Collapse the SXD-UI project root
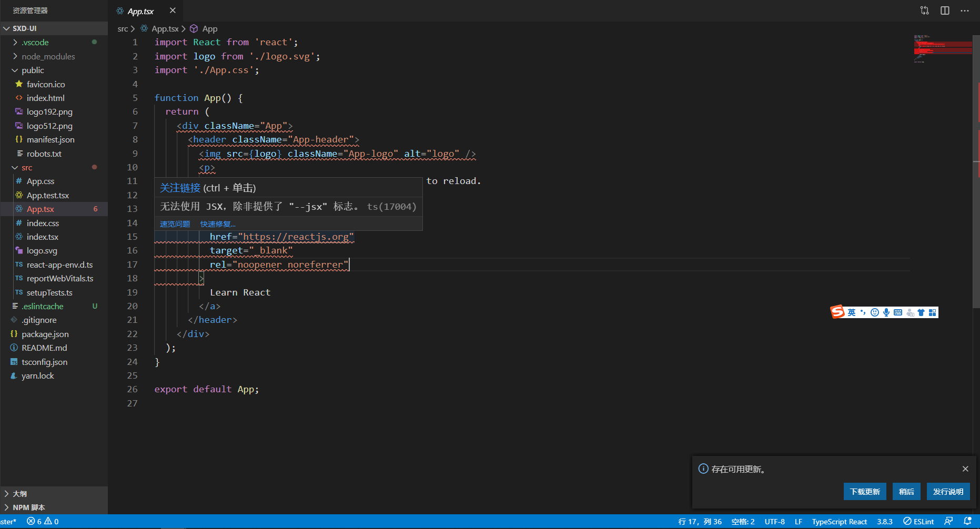980x529 pixels. 54,28
